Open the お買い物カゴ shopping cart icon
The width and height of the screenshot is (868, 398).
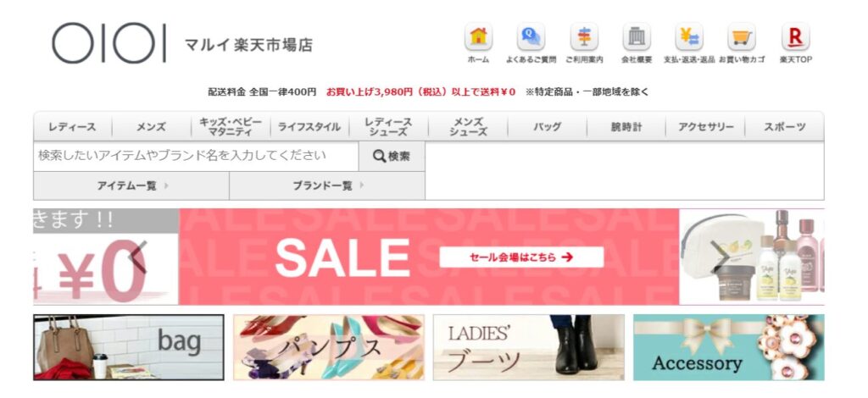click(742, 37)
